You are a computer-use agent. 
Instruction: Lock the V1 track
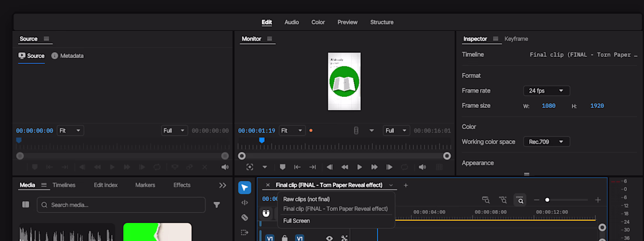pyautogui.click(x=284, y=238)
